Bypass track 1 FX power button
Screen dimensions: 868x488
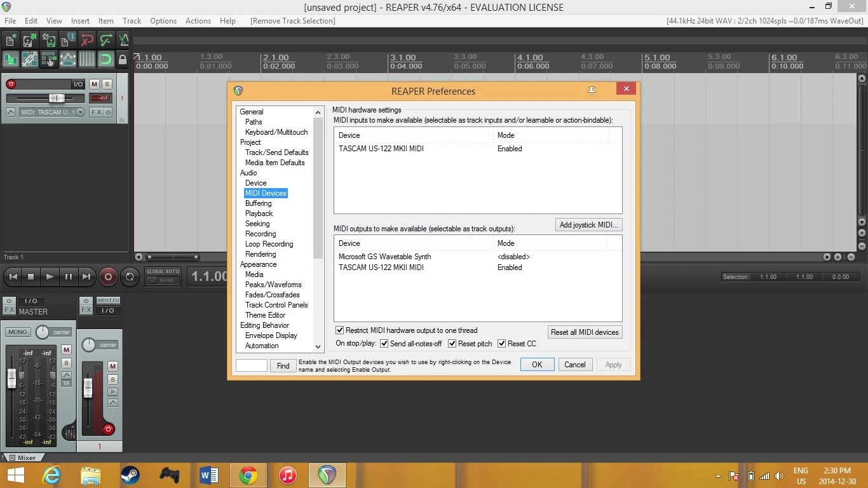pyautogui.click(x=108, y=112)
